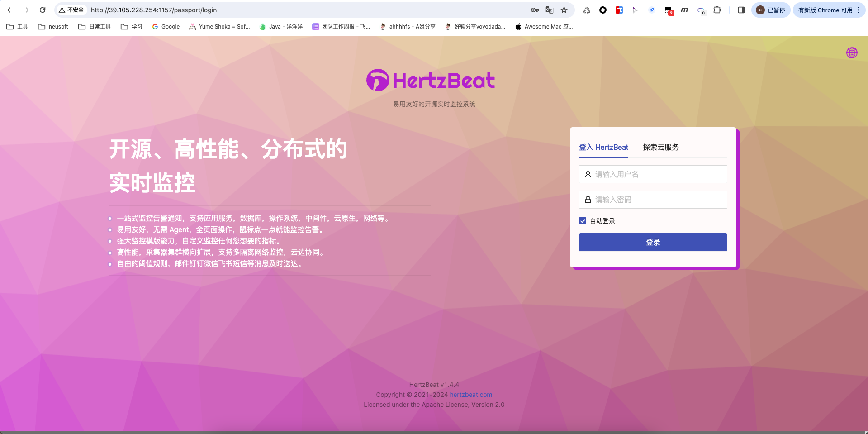Open the language switcher globe icon

(x=852, y=53)
